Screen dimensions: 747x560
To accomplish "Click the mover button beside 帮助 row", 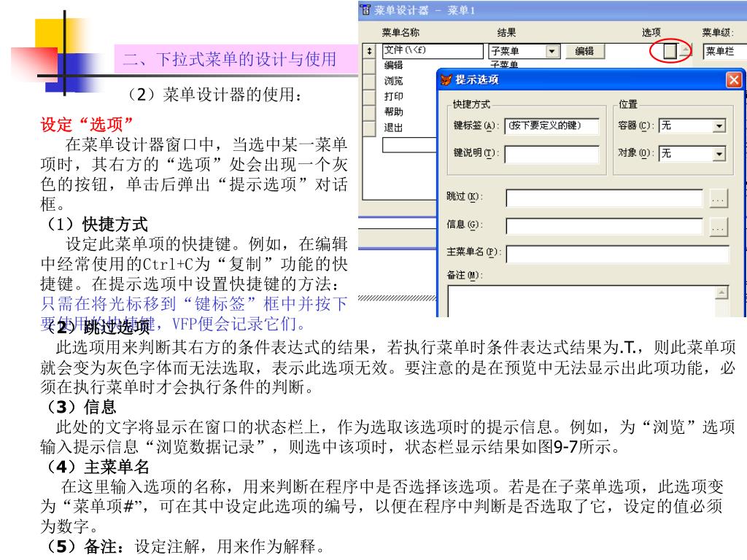I will pos(369,112).
